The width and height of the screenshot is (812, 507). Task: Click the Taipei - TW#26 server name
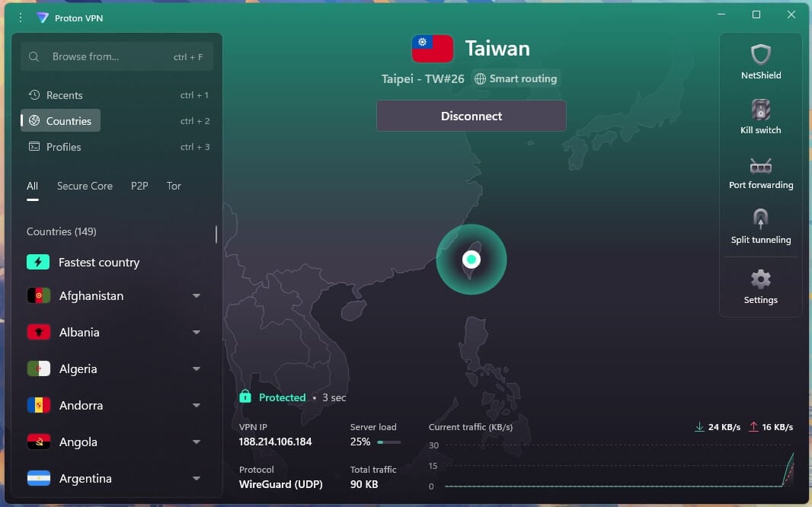click(x=423, y=78)
